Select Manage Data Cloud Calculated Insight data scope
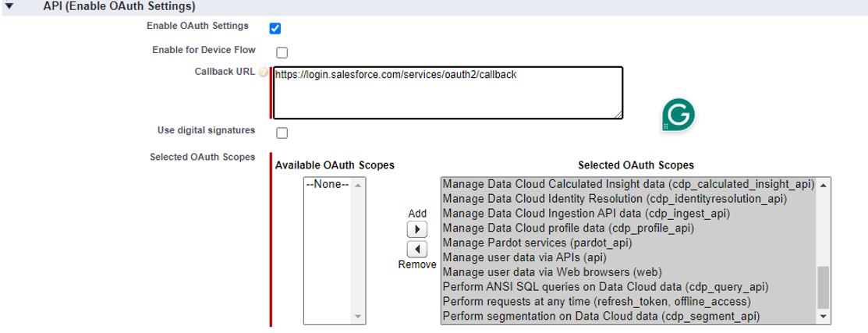This screenshot has height=333, width=868. coord(629,183)
